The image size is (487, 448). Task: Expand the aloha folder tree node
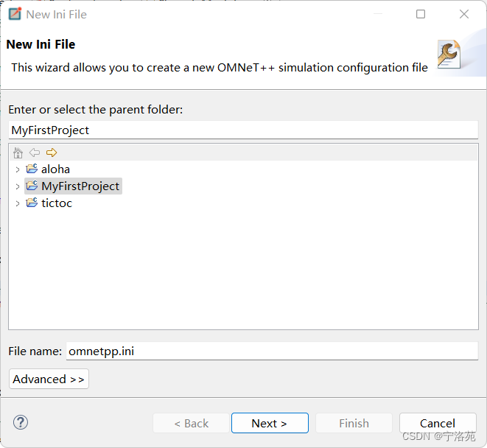tap(18, 169)
